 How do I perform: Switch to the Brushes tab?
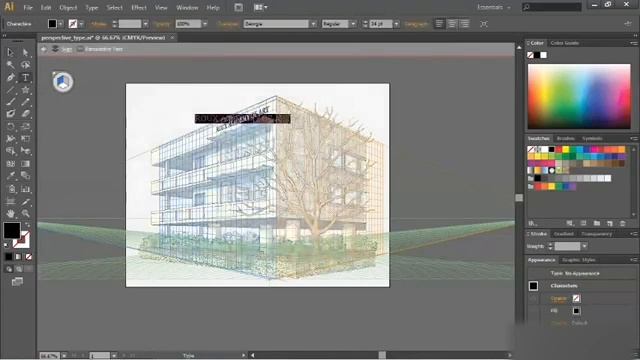566,138
